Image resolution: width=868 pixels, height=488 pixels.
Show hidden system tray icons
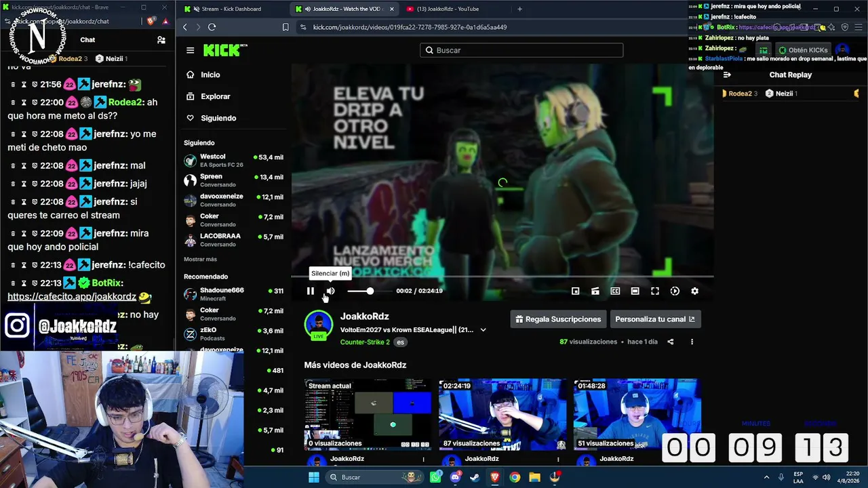tap(767, 477)
